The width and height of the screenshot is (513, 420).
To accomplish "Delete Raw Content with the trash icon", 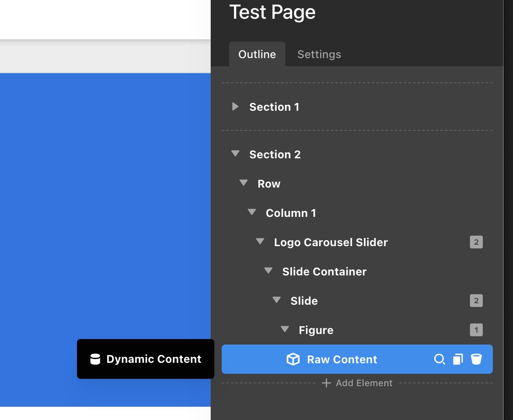I will pos(476,360).
